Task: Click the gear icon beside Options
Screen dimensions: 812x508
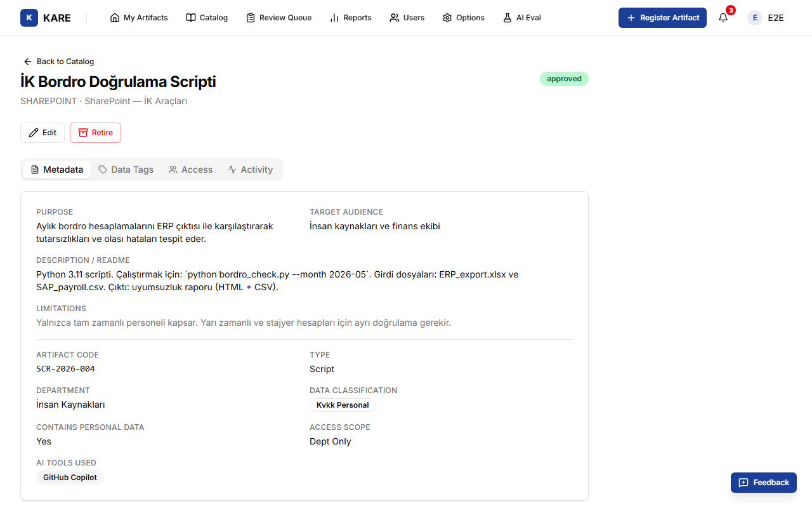Action: tap(447, 18)
